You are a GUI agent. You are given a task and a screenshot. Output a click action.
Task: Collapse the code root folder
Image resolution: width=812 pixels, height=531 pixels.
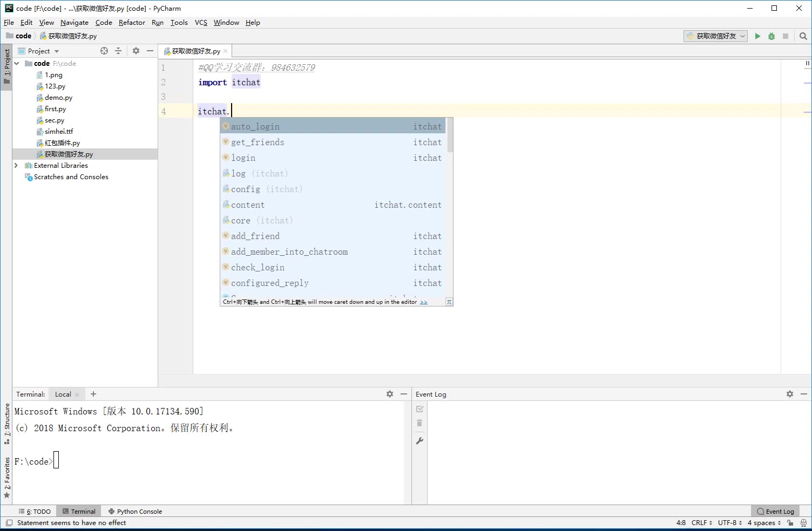[x=17, y=63]
